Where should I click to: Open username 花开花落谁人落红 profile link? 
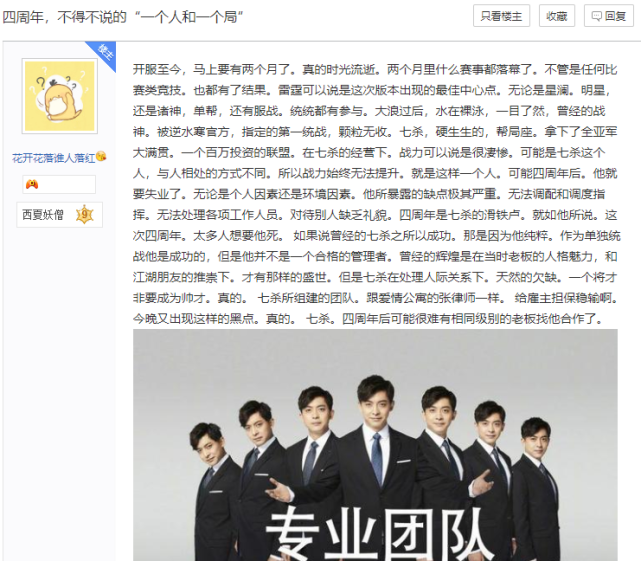coord(54,158)
